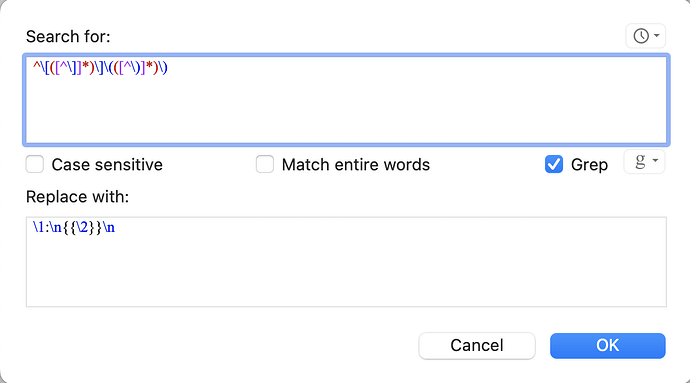Click the red caret at the start of the search pattern
This screenshot has width=690, height=383.
click(36, 66)
